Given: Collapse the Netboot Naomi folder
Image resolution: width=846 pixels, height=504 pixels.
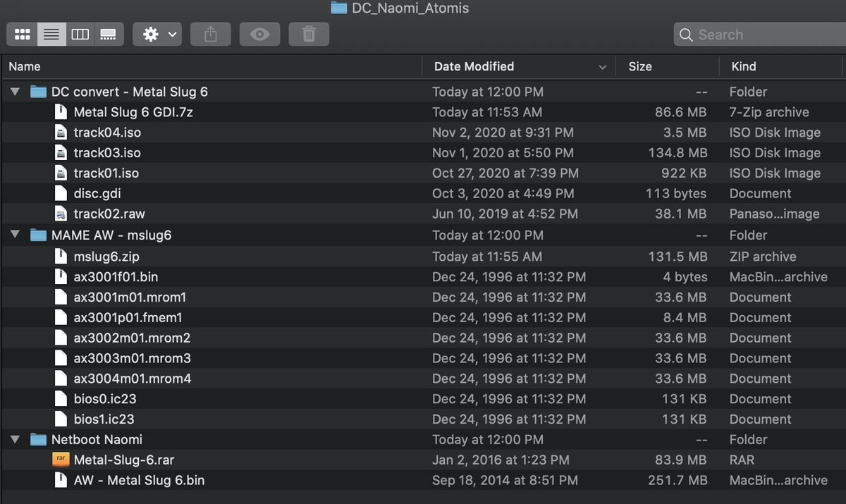Looking at the screenshot, I should pyautogui.click(x=16, y=440).
